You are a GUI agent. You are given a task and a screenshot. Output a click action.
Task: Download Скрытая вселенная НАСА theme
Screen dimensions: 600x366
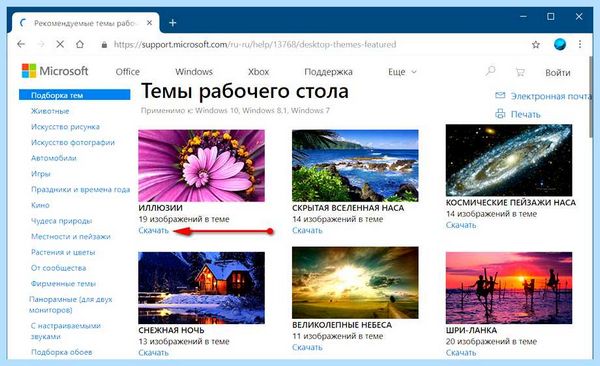tap(307, 230)
